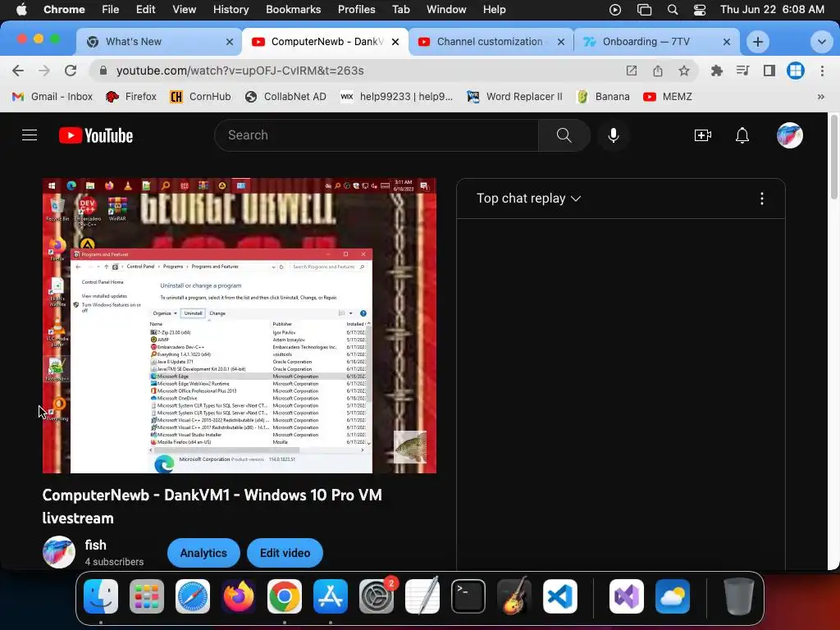Screen dimensions: 840x630
Task: Click the Analytics button
Action: tap(203, 553)
